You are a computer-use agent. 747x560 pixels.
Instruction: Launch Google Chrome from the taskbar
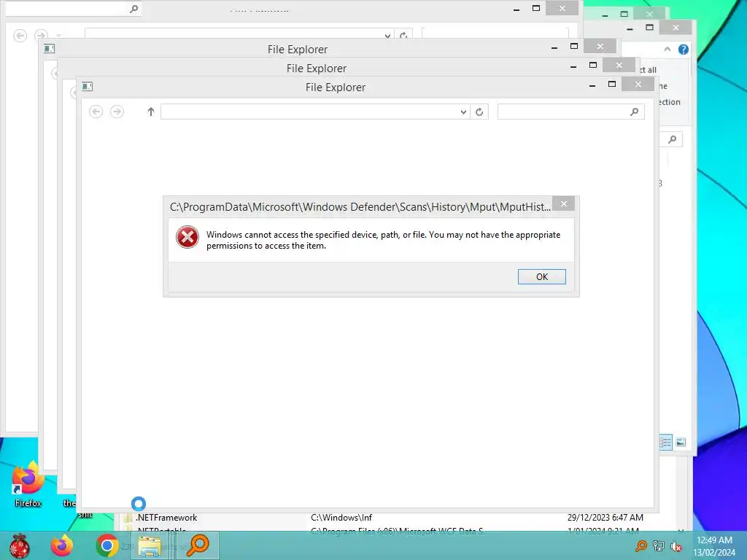point(107,545)
